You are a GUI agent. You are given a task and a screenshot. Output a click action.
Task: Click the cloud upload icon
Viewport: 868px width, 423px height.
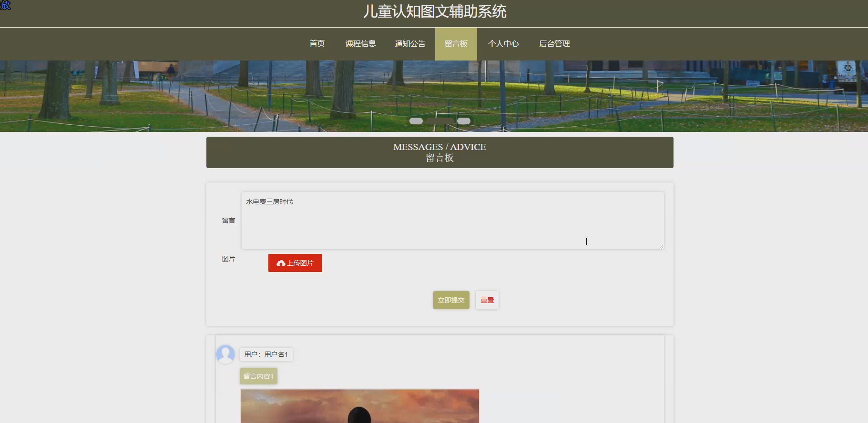pos(281,263)
